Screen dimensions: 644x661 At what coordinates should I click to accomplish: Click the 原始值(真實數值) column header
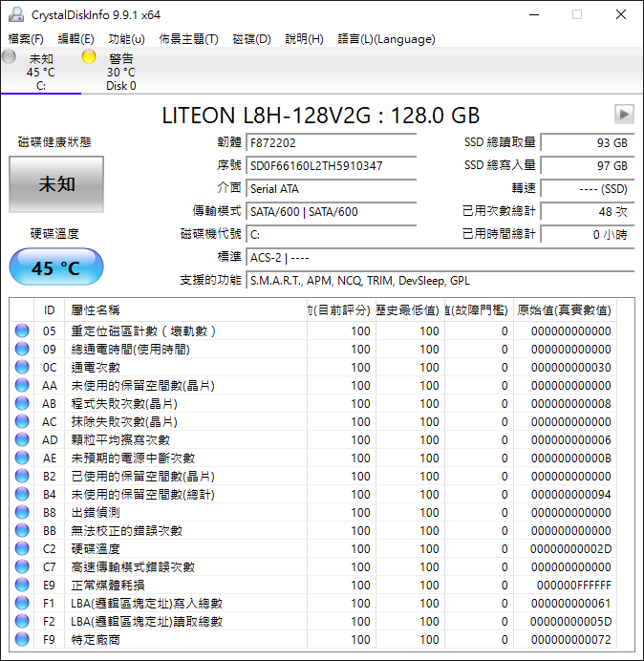tap(565, 310)
